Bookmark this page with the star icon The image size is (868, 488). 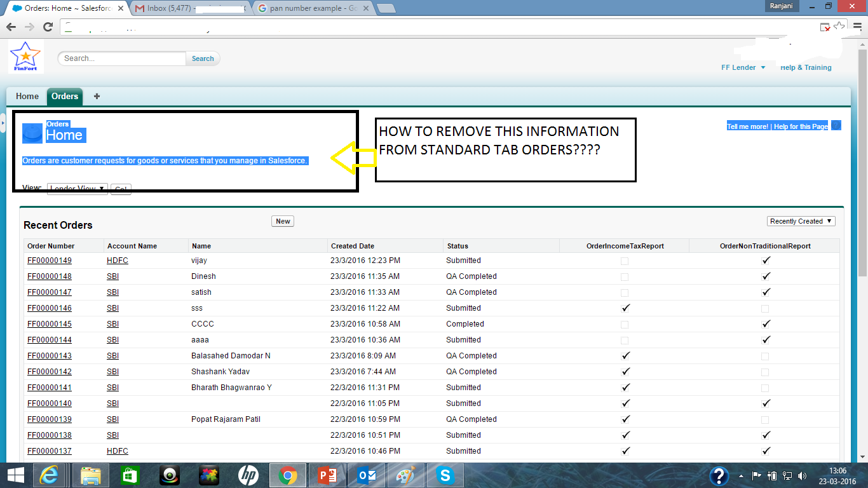(x=839, y=27)
